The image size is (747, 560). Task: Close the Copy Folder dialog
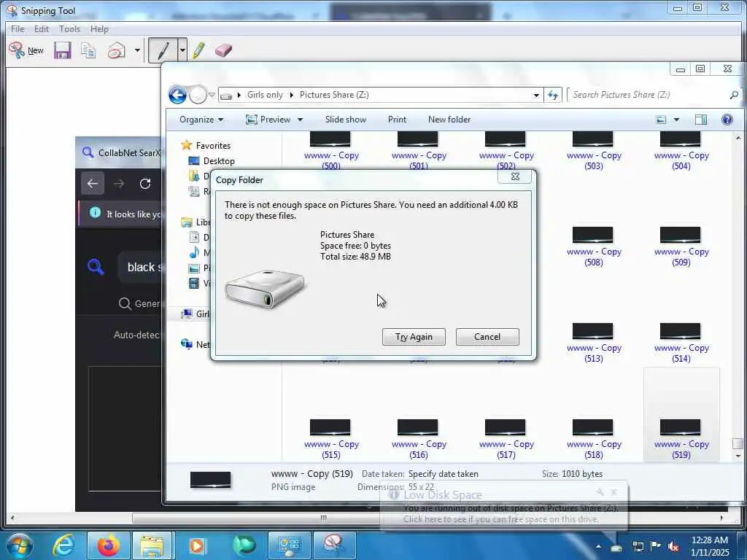point(515,176)
